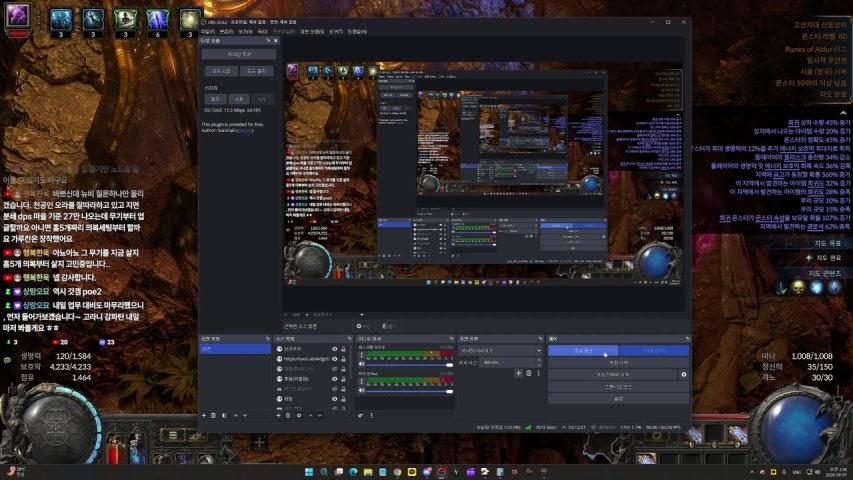Adjust first mixer channel volume slider
The height and width of the screenshot is (480, 853).
409,365
